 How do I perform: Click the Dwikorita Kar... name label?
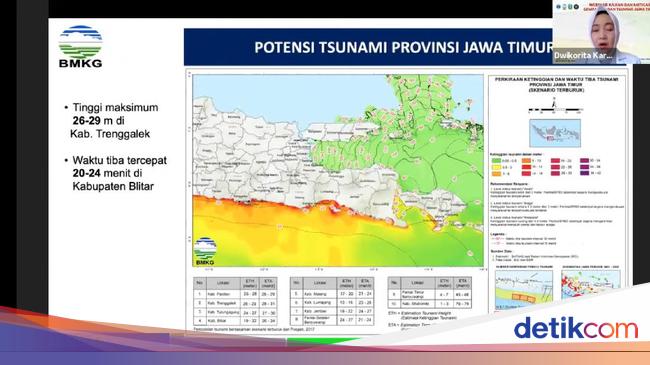coord(583,56)
